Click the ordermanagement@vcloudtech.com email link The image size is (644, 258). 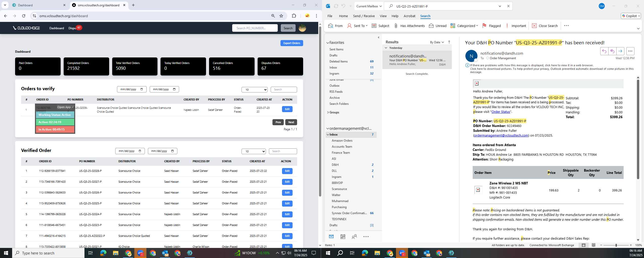click(x=501, y=136)
